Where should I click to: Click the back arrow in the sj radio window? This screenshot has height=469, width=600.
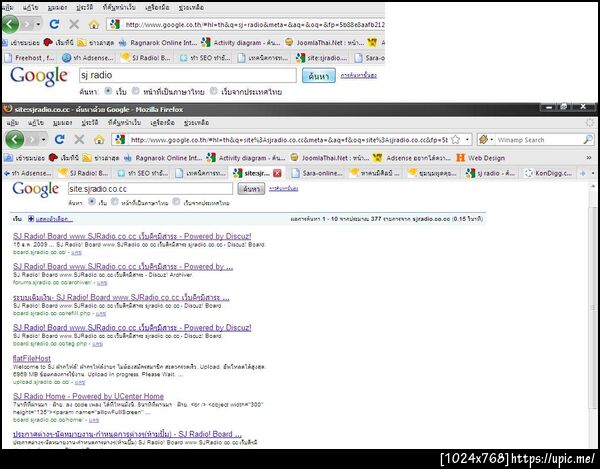click(10, 24)
